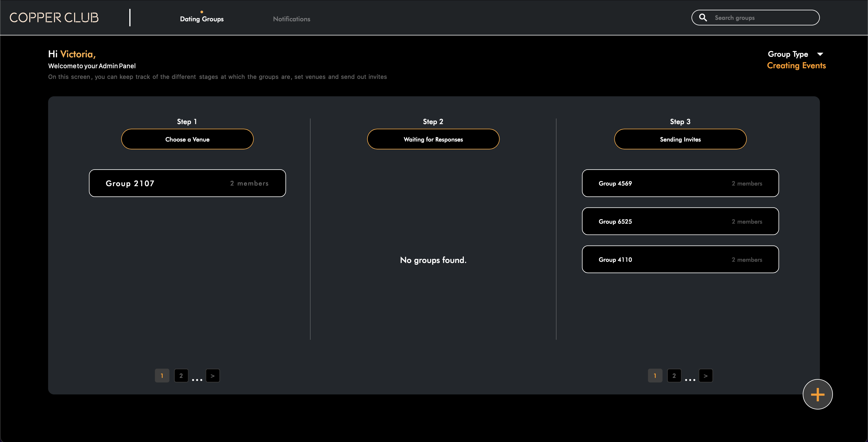Click the next-page arrow under Step 3 groups
The image size is (868, 442).
(x=706, y=375)
